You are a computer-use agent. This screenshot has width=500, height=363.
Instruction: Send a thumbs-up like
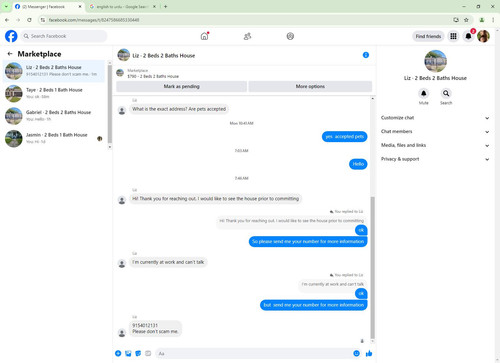(369, 353)
